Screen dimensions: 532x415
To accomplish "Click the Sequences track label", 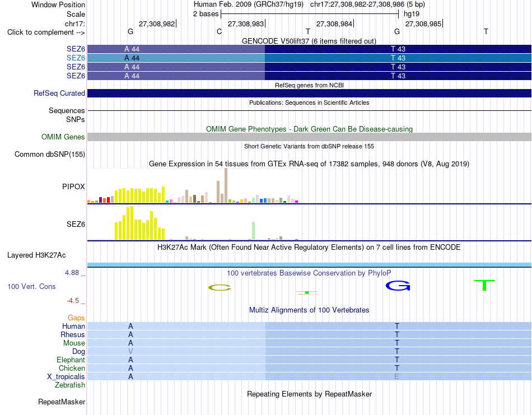I will click(x=67, y=111).
